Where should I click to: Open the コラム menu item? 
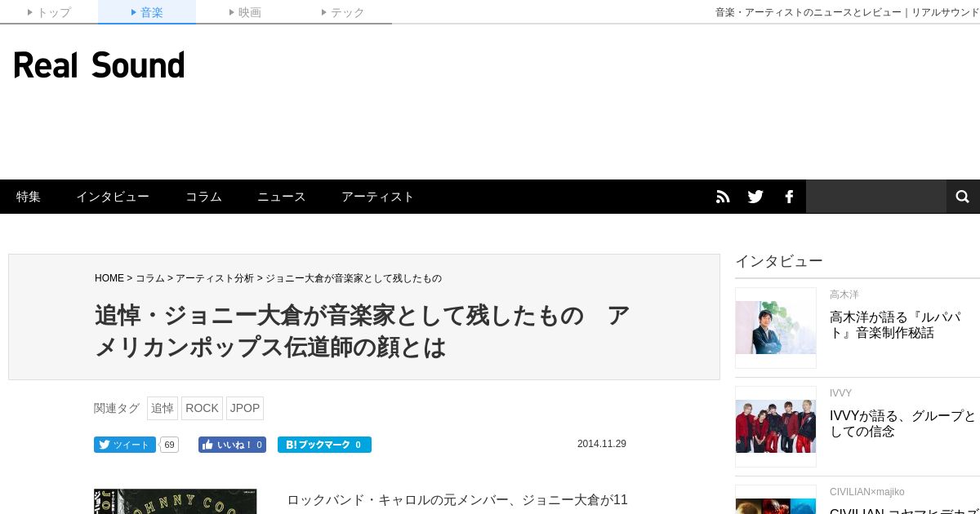(x=203, y=197)
